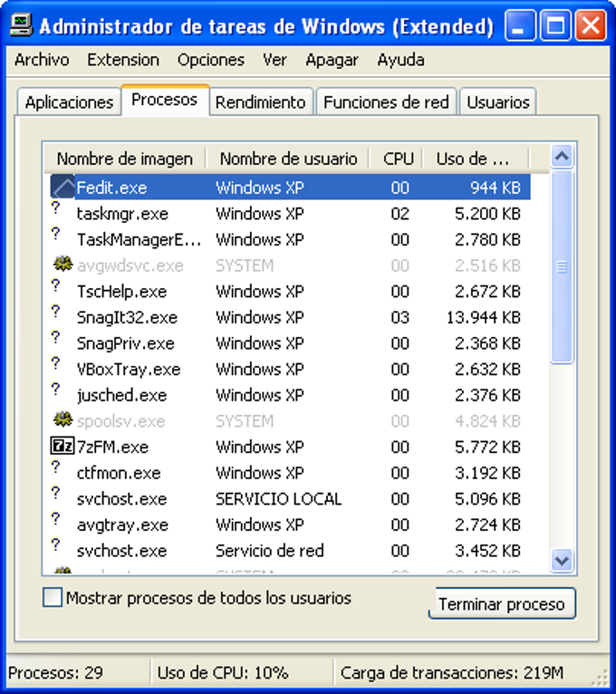The width and height of the screenshot is (616, 694).
Task: Click the icon beside avgtray.exe
Action: coord(55,518)
